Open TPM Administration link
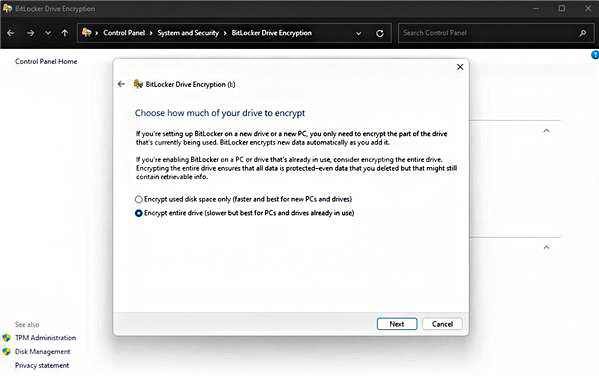Image resolution: width=599 pixels, height=376 pixels. pos(45,338)
